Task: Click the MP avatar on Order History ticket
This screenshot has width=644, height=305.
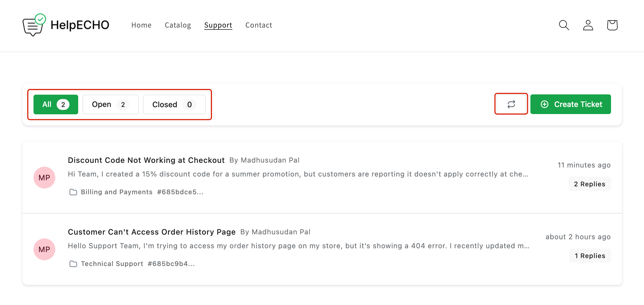Action: pos(44,249)
